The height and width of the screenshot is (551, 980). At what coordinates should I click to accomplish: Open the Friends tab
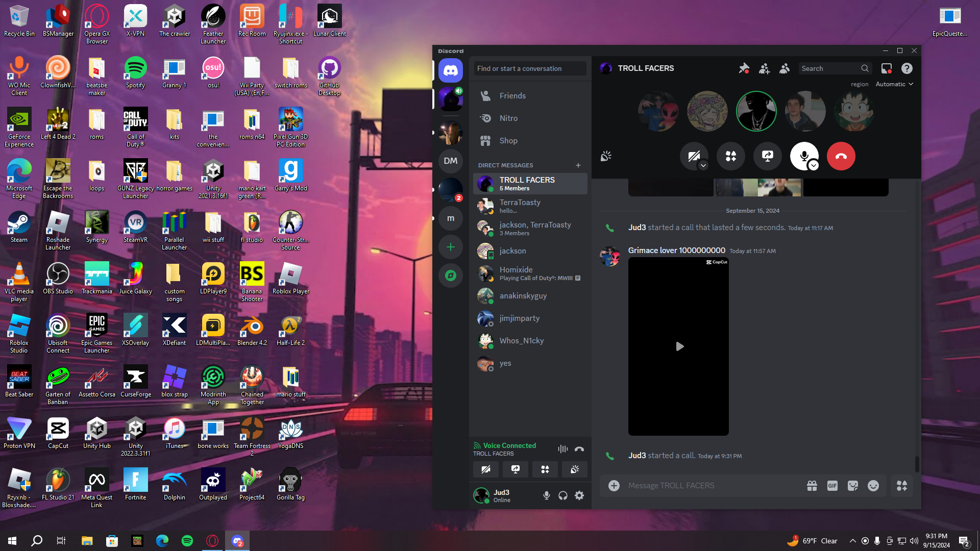[512, 96]
